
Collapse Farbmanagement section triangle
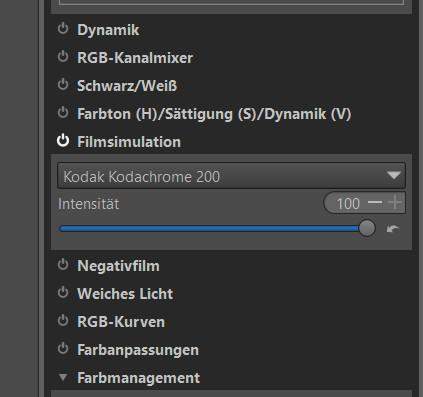click(63, 377)
